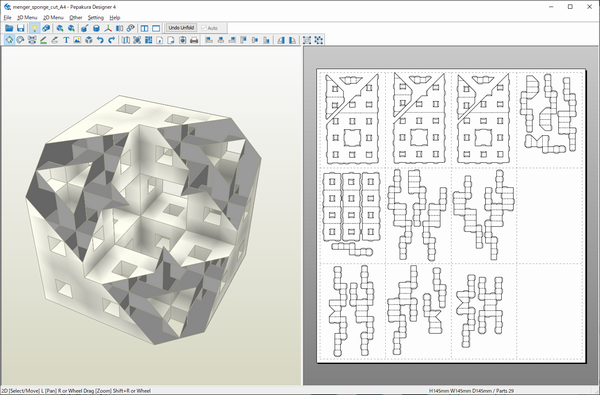Switch to single window view icon
Viewport: 600px width, 395px height.
pos(156,28)
